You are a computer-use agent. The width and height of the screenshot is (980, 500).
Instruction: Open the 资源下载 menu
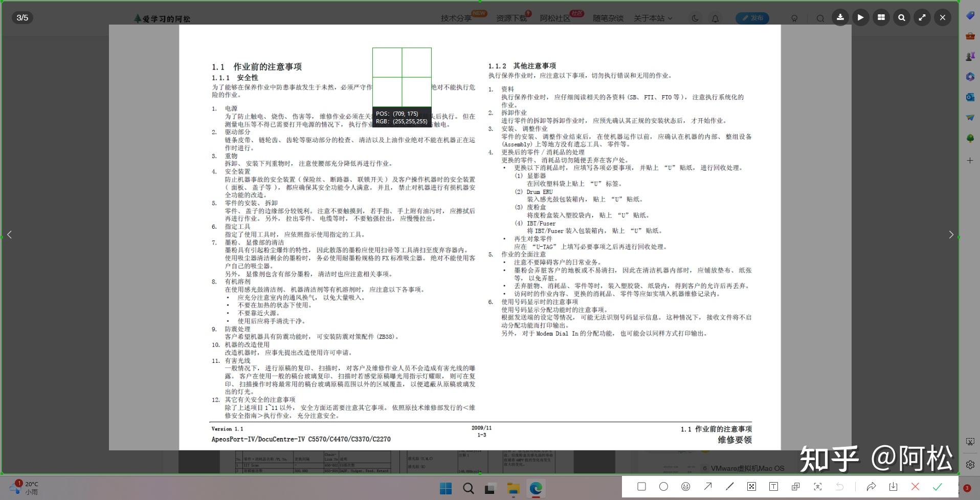pos(511,18)
